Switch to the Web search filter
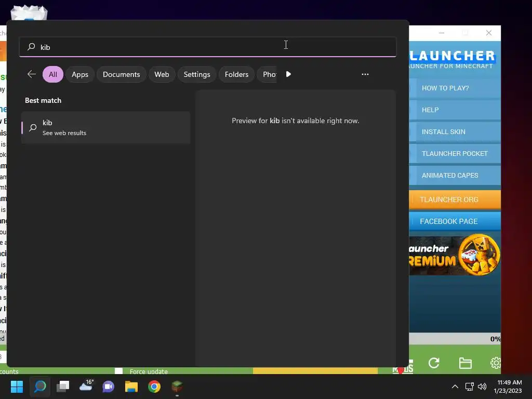The height and width of the screenshot is (399, 532). (x=162, y=74)
